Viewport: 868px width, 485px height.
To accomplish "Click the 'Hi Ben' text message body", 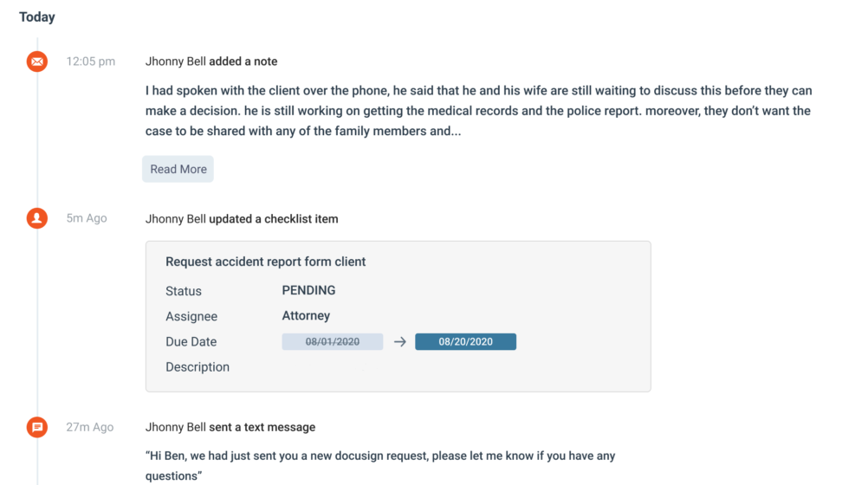I will [x=380, y=466].
